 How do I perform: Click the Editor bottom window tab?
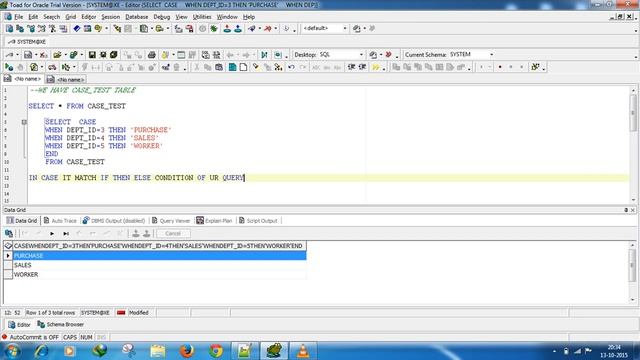pyautogui.click(x=19, y=324)
